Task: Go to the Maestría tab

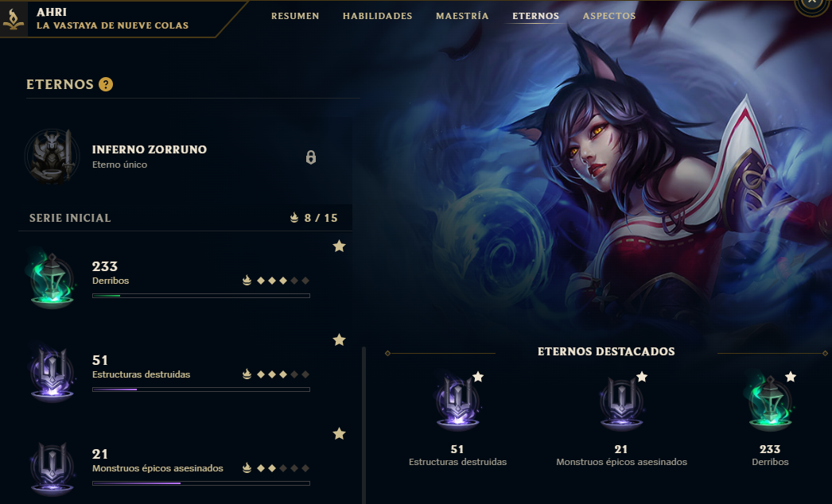Action: [462, 16]
